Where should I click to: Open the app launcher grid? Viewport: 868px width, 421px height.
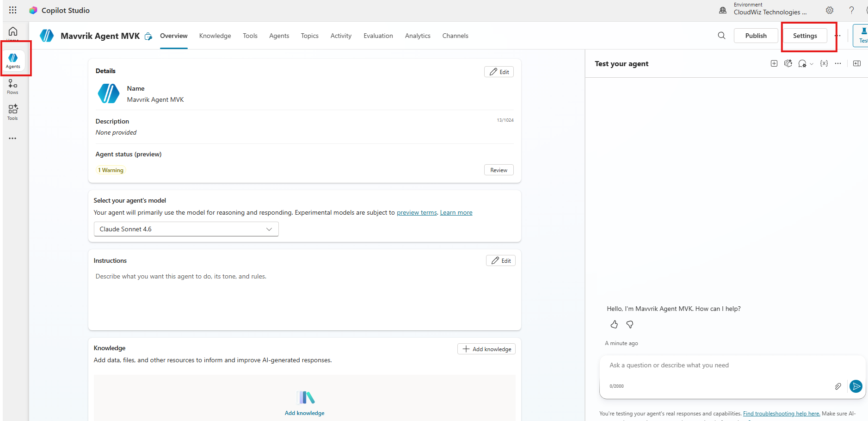(x=13, y=10)
